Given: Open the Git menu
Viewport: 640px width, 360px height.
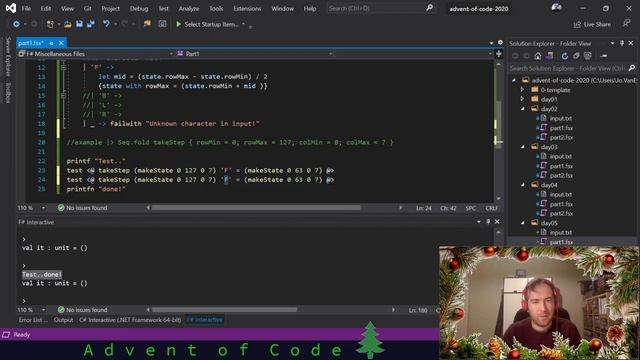Looking at the screenshot, I should [x=87, y=8].
